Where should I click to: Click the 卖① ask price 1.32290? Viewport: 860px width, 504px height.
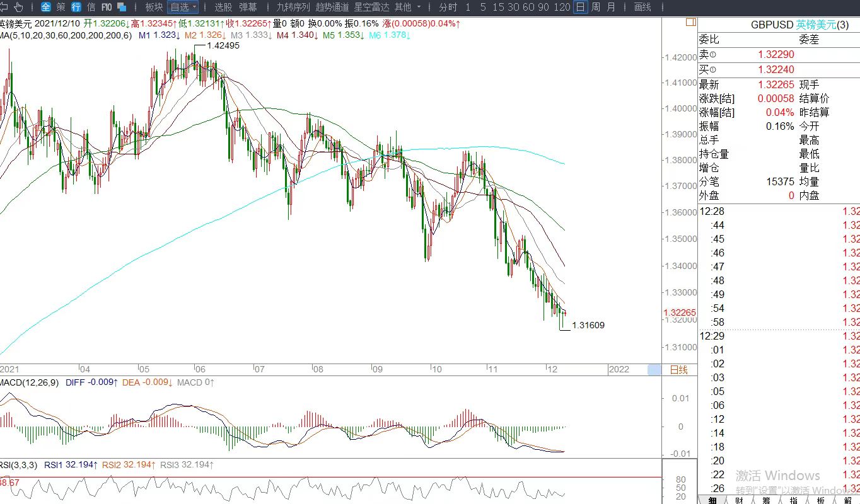coord(776,55)
